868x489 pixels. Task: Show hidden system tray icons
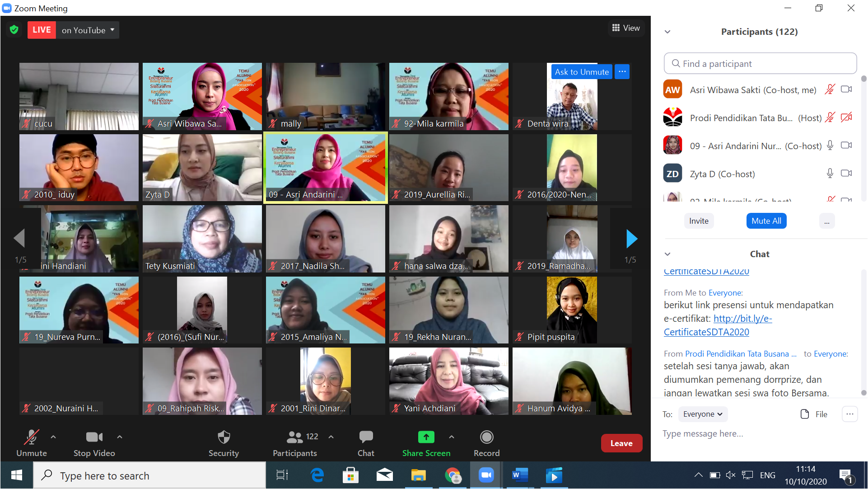pos(698,475)
